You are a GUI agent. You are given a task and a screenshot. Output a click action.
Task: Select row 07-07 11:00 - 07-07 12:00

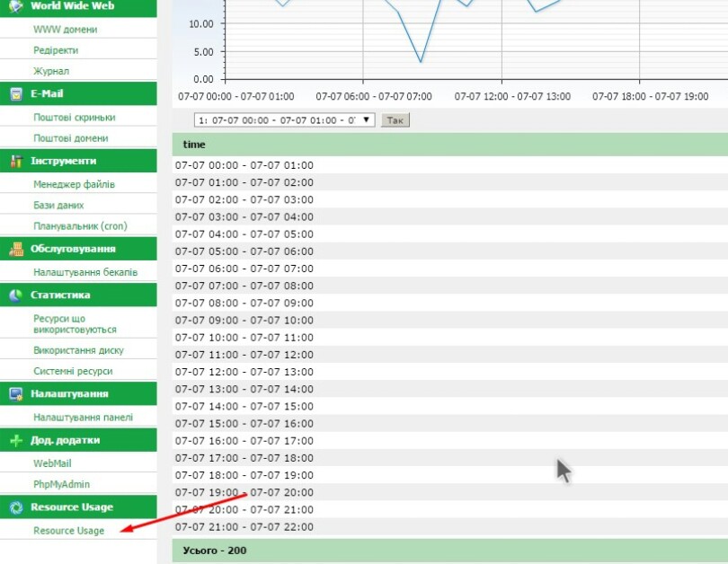coord(450,355)
